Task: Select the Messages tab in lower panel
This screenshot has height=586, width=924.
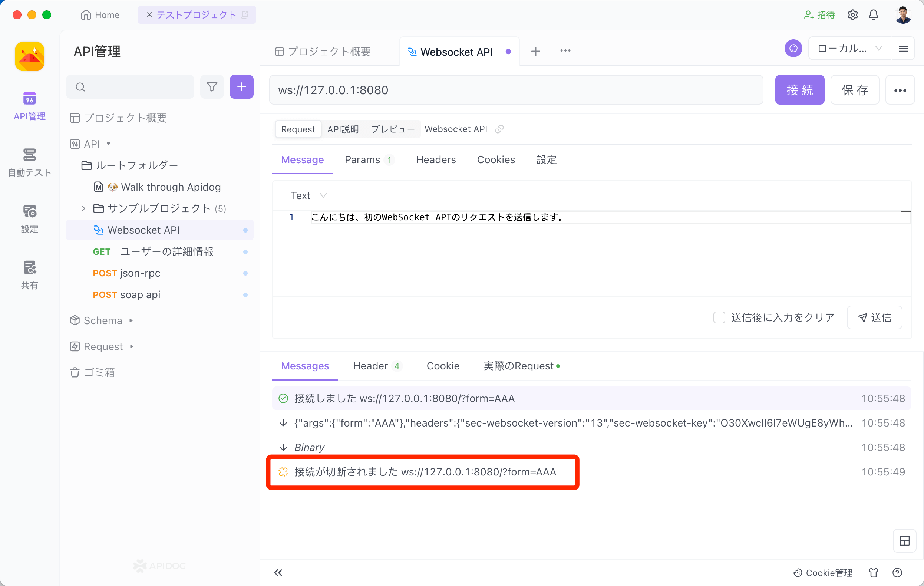Action: point(304,366)
